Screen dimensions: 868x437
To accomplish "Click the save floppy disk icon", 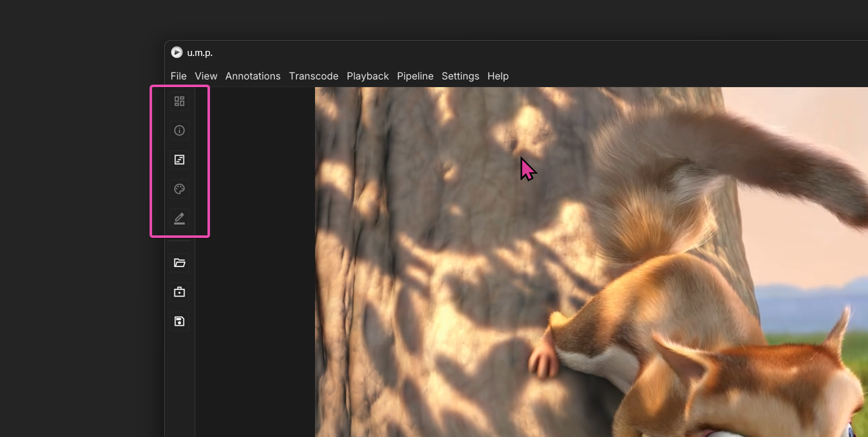I will tap(179, 321).
